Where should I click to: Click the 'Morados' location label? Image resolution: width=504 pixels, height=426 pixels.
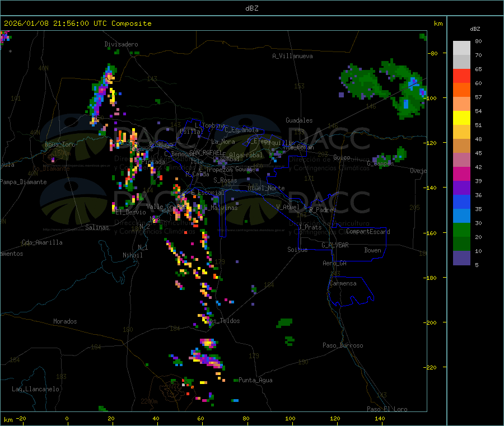pyautogui.click(x=65, y=321)
